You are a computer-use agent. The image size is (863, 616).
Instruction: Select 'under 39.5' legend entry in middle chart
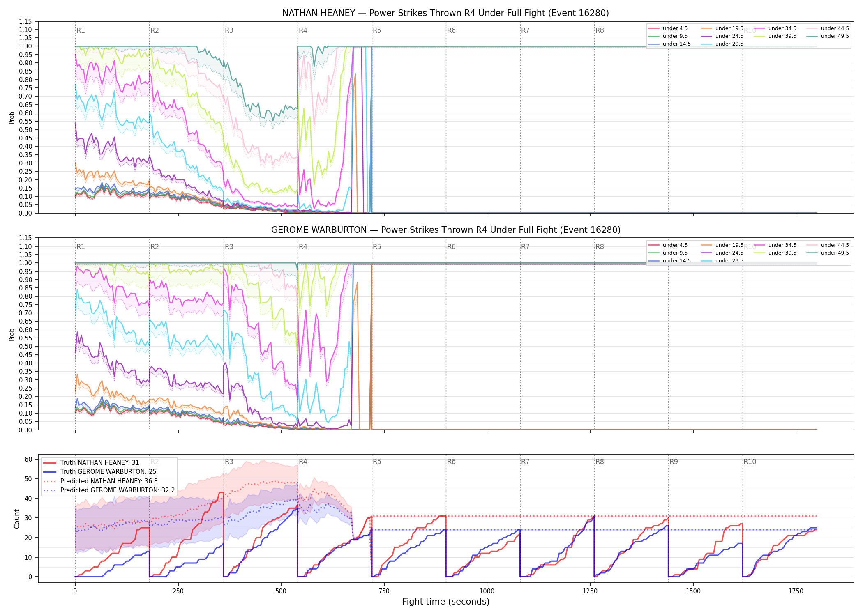[775, 253]
